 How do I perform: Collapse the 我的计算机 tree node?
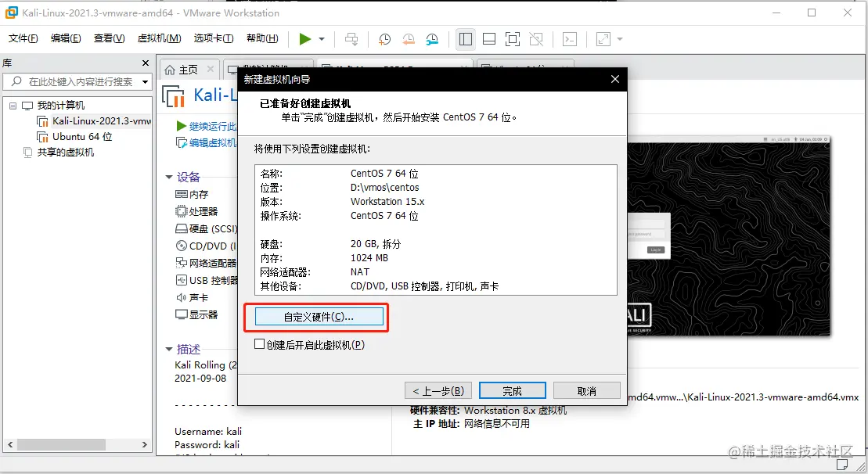tap(13, 105)
